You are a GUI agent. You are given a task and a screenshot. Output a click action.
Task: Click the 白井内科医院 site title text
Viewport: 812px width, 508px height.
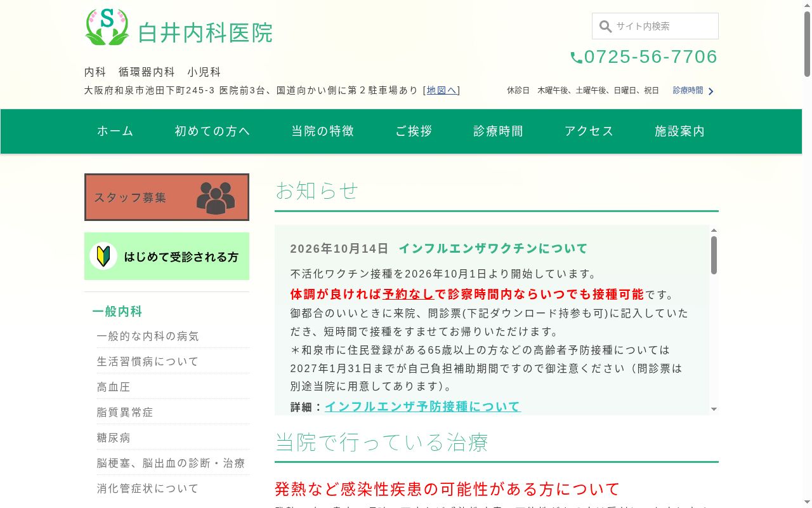click(x=206, y=33)
